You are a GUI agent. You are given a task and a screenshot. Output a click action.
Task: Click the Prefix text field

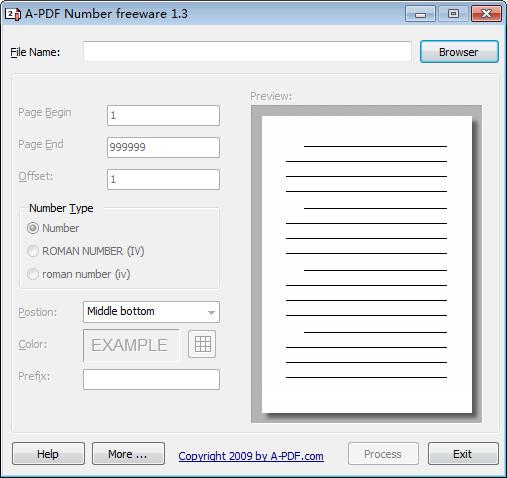tap(151, 379)
